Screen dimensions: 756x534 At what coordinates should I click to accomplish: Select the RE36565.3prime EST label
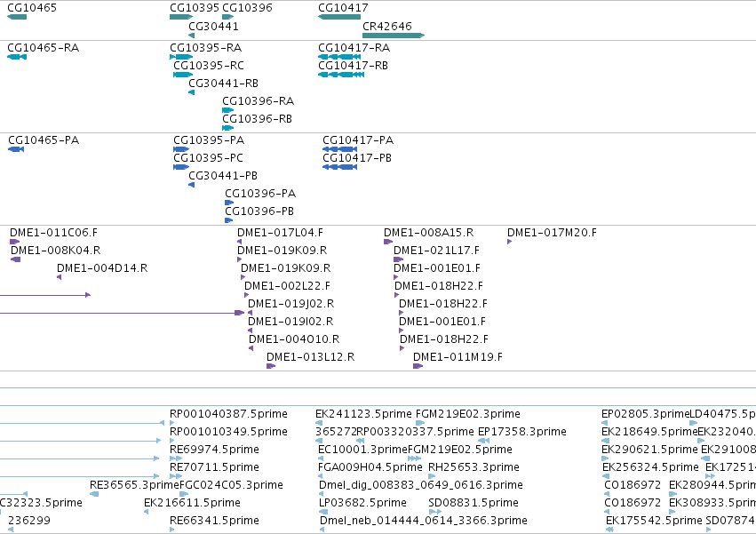pos(134,486)
